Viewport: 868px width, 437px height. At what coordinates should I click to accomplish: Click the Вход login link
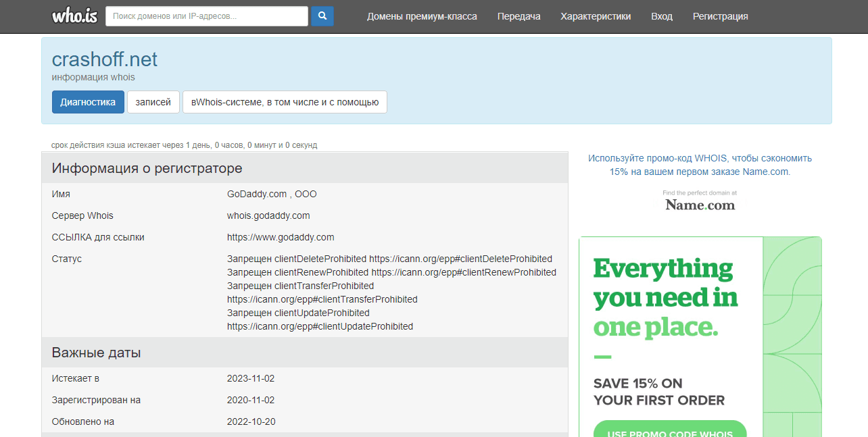click(661, 16)
